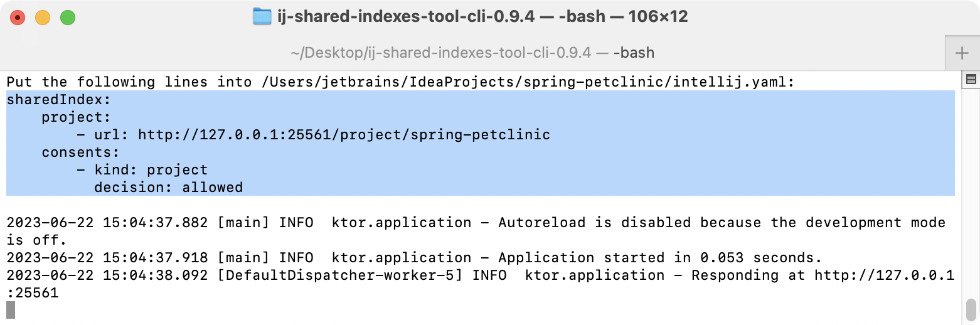Screen dimensions: 980x325
Task: Click the '- kind: project' line
Action: [x=142, y=169]
